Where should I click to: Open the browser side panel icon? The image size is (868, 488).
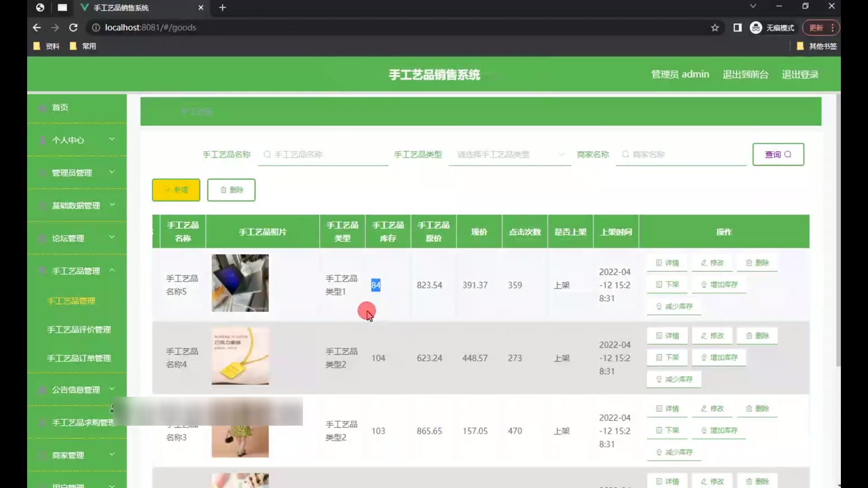pyautogui.click(x=737, y=28)
